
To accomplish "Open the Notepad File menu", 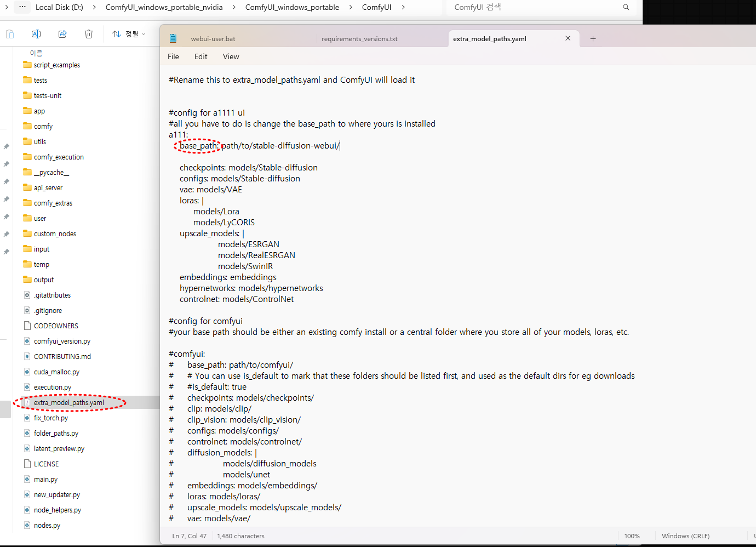I will pos(173,56).
